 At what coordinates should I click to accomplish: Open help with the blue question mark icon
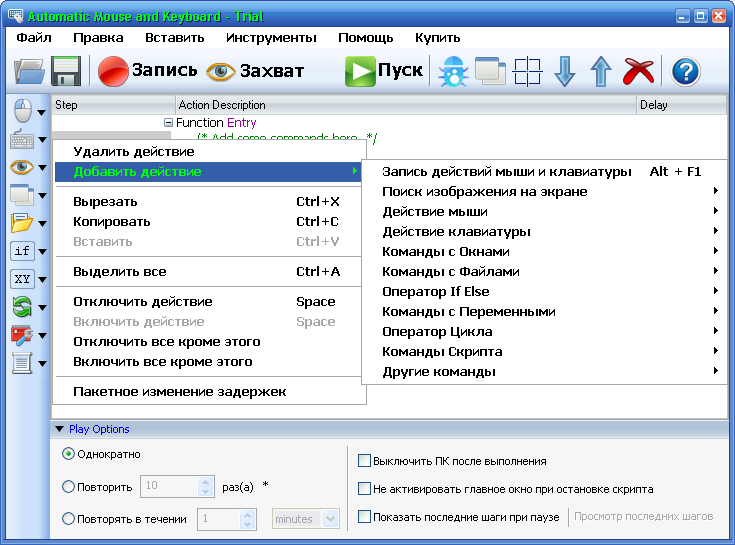pos(686,72)
